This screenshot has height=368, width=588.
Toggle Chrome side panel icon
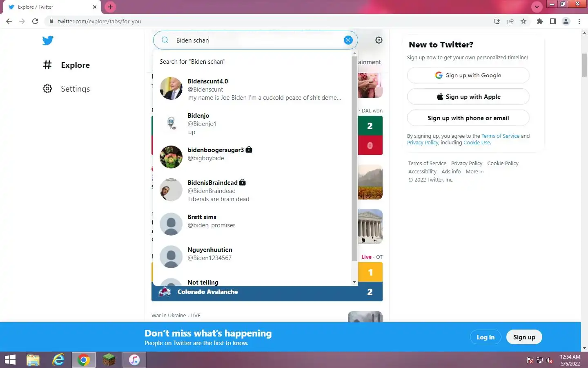point(552,21)
